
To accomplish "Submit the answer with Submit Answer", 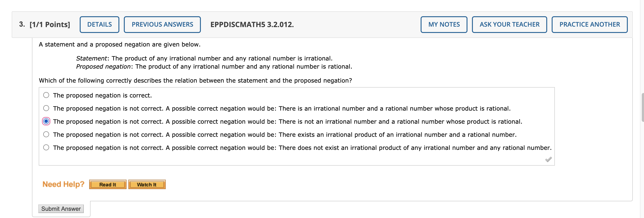I will pyautogui.click(x=61, y=209).
